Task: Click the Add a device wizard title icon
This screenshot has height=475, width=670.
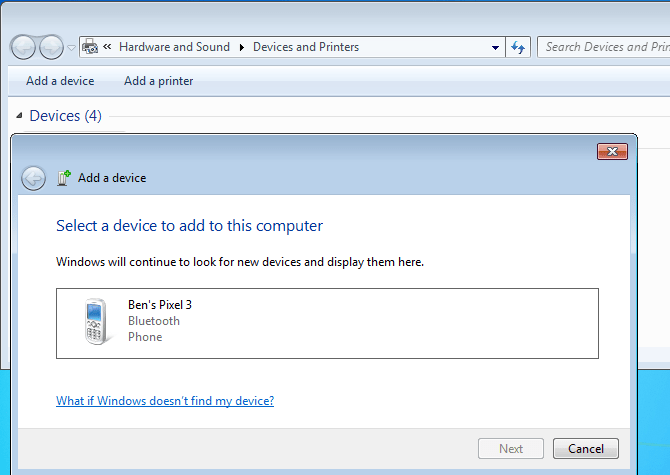Action: [64, 178]
